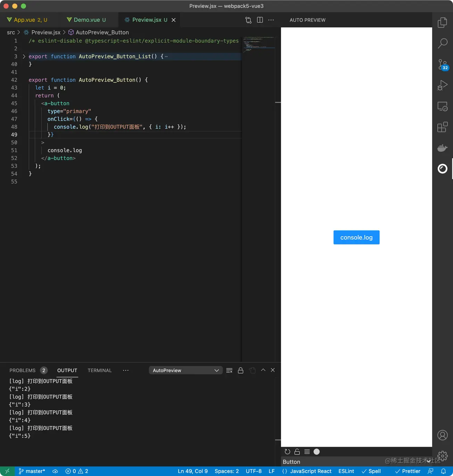Toggle the white circle background color in preview

(316, 452)
